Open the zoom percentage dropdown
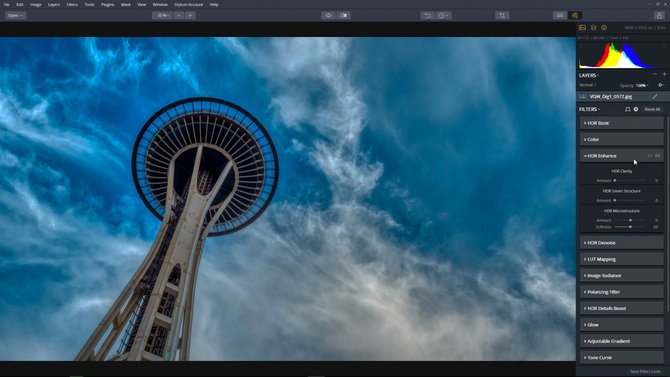Image resolution: width=670 pixels, height=377 pixels. coord(162,15)
